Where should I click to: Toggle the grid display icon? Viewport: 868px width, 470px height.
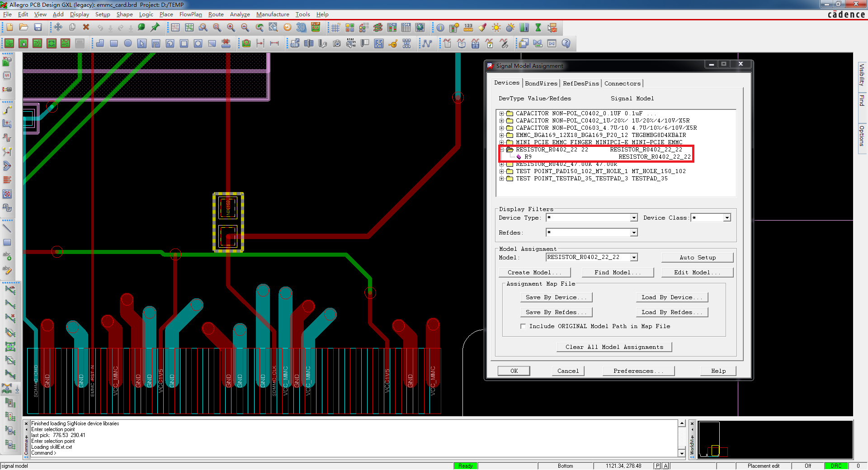click(335, 28)
